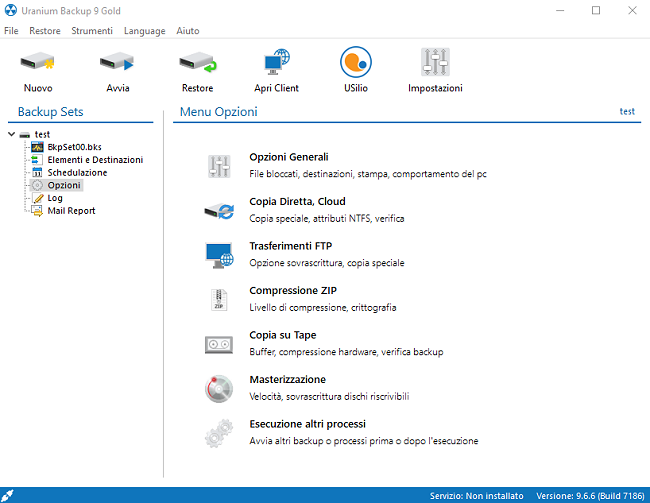The height and width of the screenshot is (503, 650).
Task: Click the Apri Client label
Action: (276, 88)
